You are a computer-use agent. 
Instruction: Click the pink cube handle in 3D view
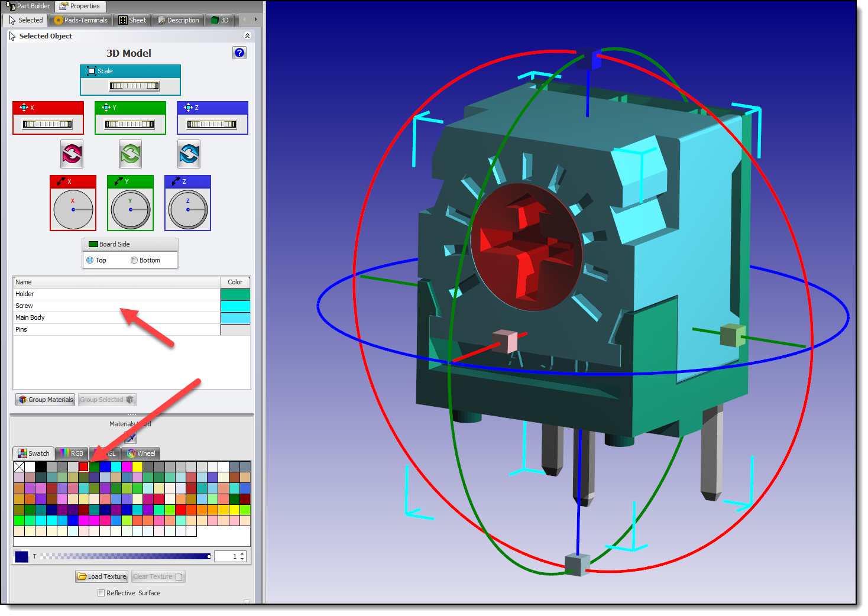[x=505, y=341]
